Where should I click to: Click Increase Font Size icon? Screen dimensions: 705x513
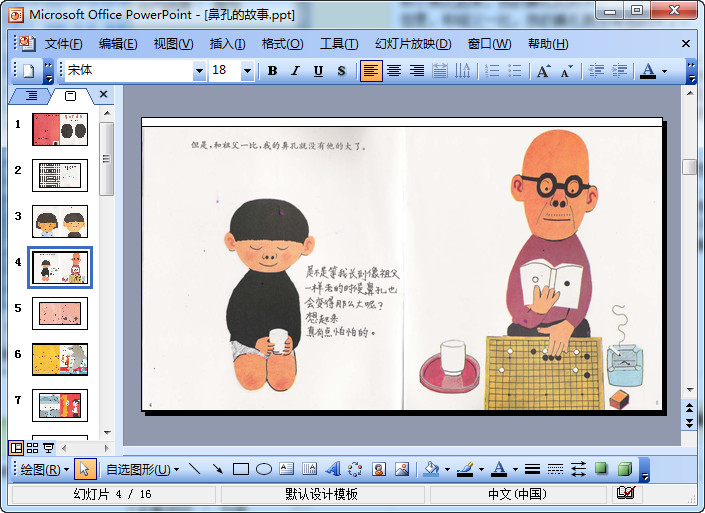point(544,71)
